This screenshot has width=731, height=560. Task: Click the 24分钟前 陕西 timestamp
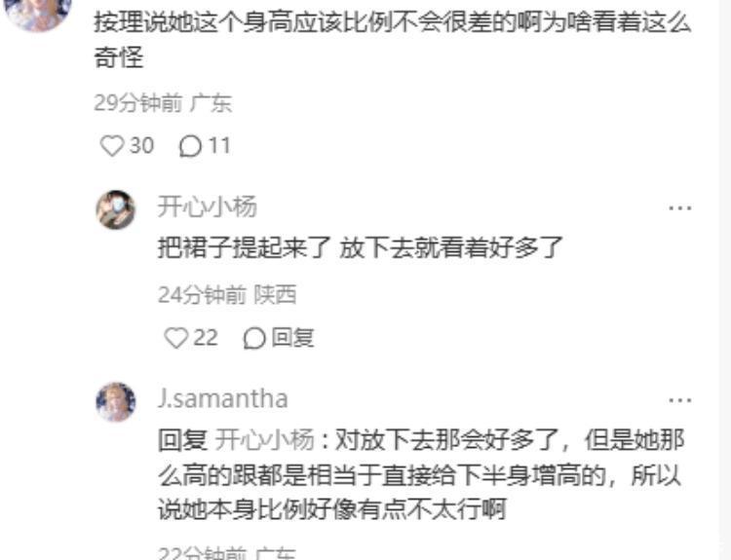(x=227, y=294)
